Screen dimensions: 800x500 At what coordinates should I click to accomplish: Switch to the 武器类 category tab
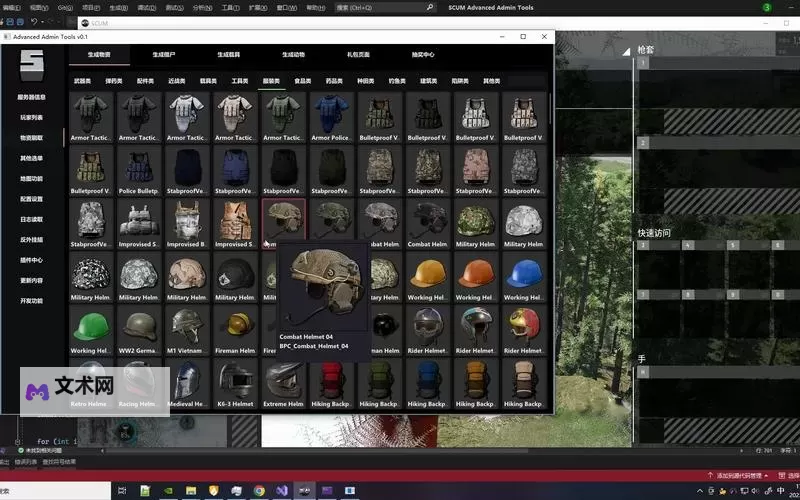[82, 81]
